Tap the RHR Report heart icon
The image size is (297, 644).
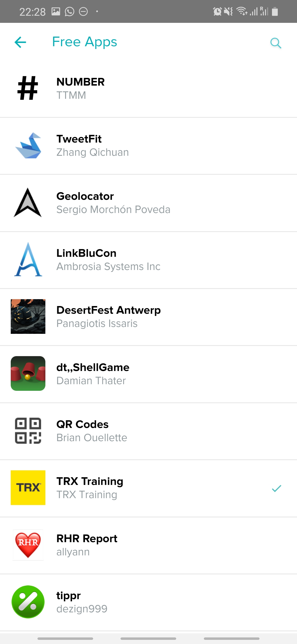click(28, 545)
